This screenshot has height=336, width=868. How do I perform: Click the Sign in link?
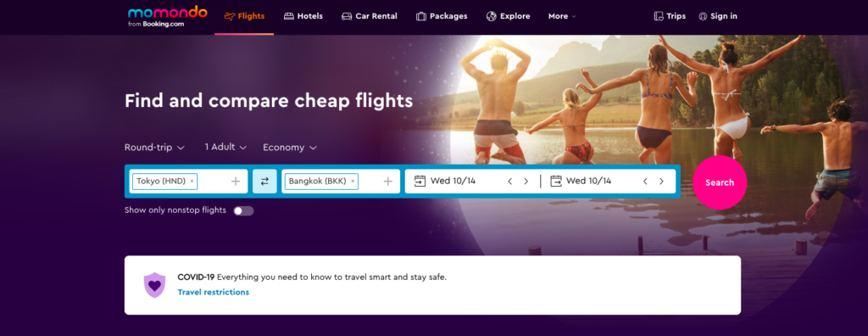[718, 16]
